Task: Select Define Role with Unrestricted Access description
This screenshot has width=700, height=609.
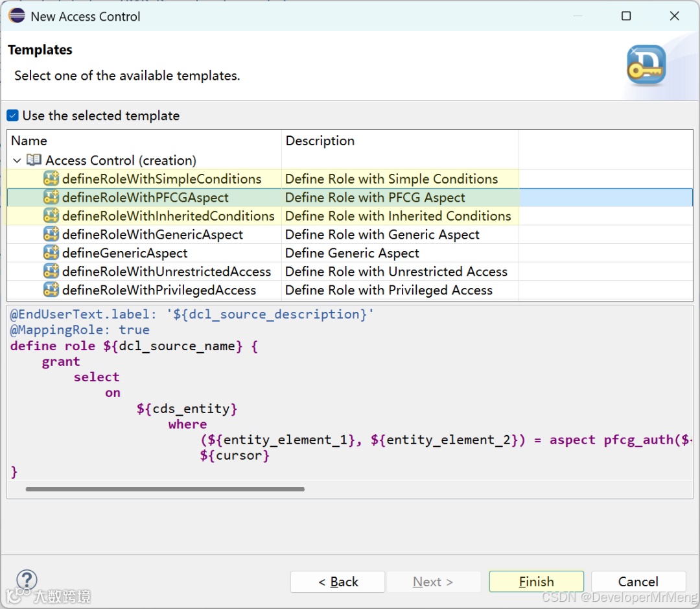Action: pyautogui.click(x=396, y=272)
